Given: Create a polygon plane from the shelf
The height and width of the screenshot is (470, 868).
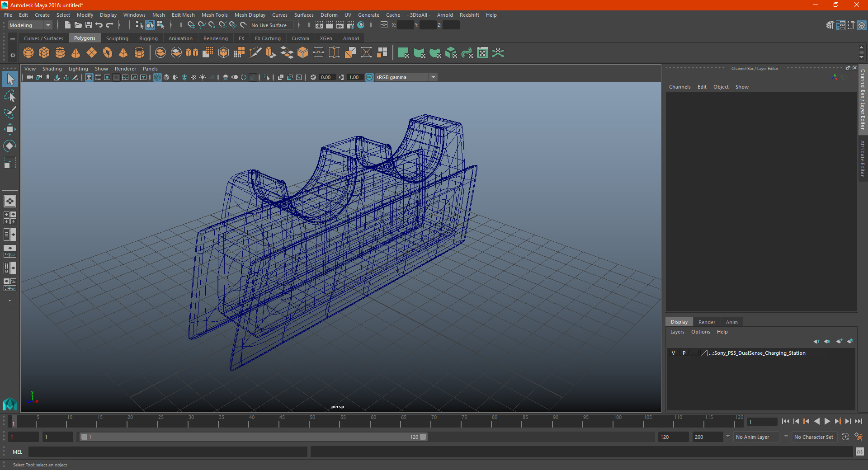Looking at the screenshot, I should pos(92,53).
